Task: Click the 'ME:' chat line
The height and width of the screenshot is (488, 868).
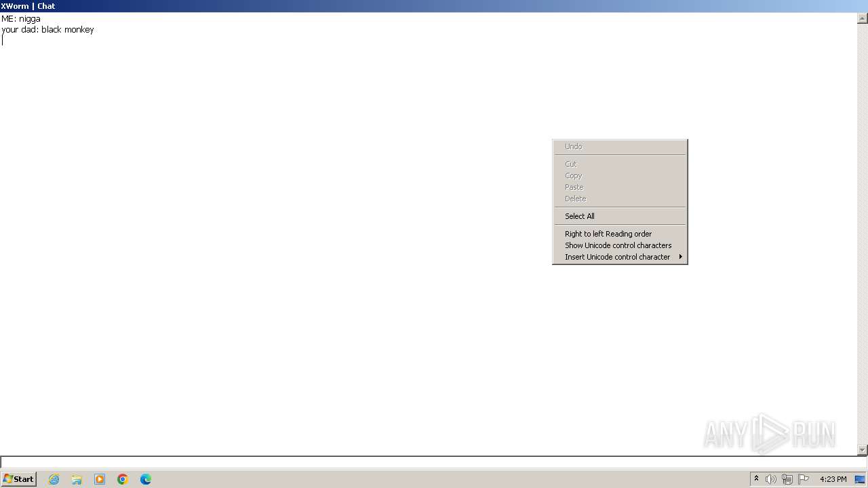Action: 21,19
